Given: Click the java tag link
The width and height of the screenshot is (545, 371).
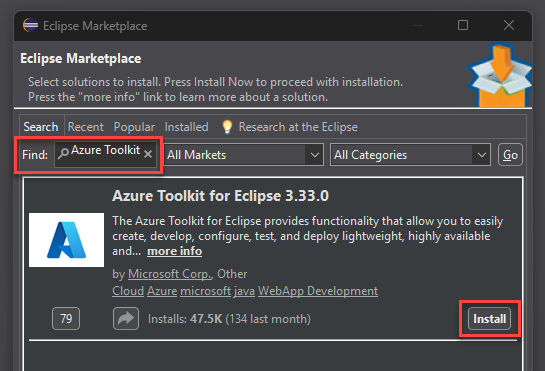Looking at the screenshot, I should point(244,291).
